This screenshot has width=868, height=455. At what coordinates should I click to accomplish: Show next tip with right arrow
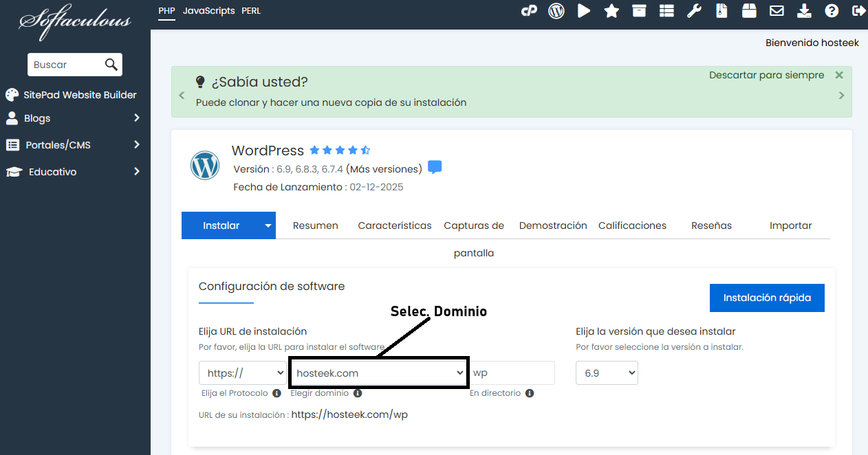841,96
